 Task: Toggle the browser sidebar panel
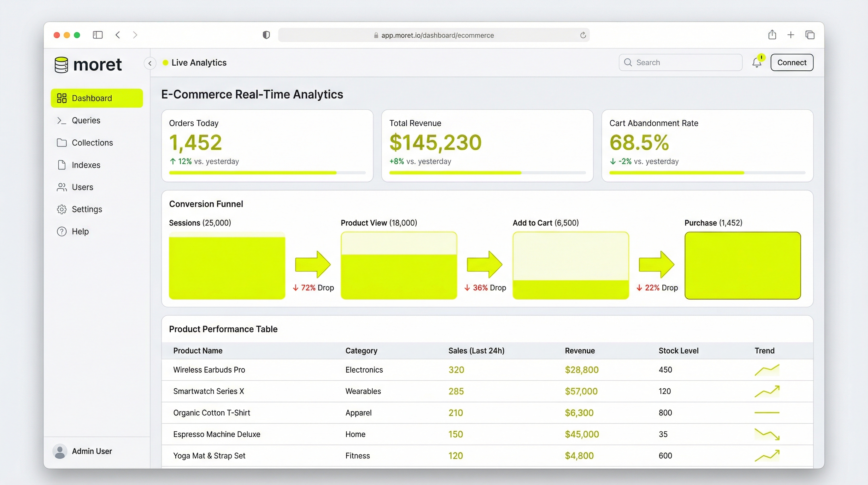point(97,35)
